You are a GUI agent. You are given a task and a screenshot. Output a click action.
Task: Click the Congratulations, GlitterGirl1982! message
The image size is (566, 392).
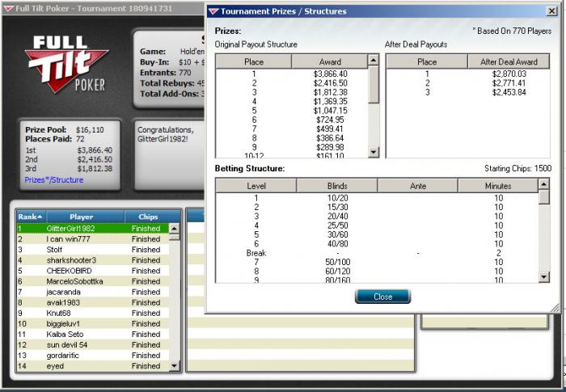(166, 134)
